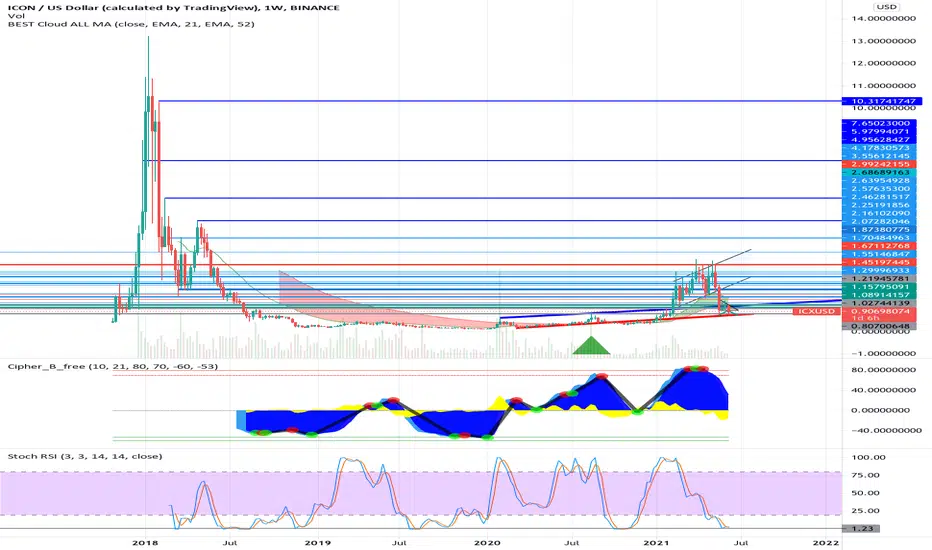Click the 1.55146847 price label

click(x=879, y=254)
